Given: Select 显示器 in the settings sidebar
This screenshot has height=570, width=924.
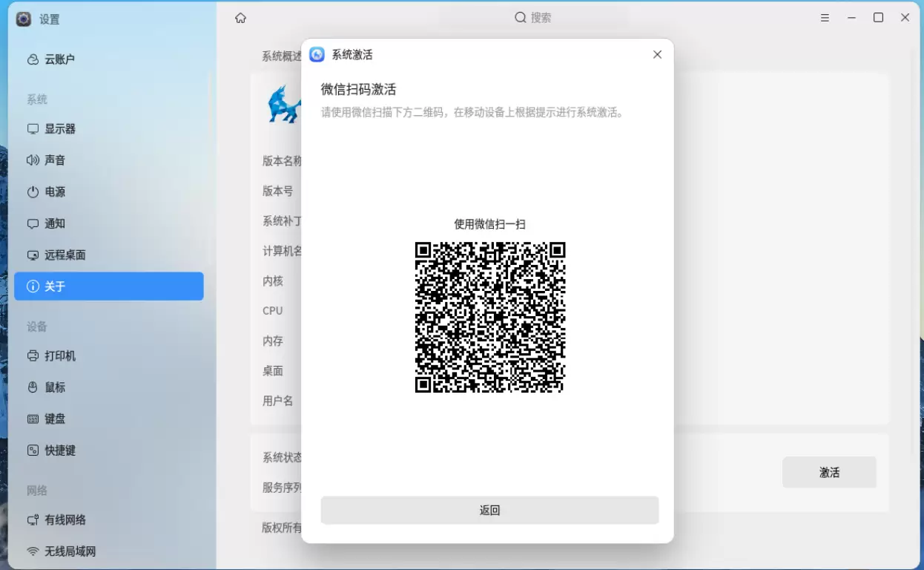Looking at the screenshot, I should (108, 128).
